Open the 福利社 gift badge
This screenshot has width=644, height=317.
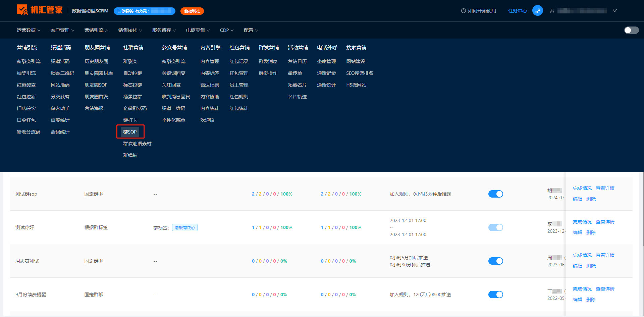[x=192, y=11]
